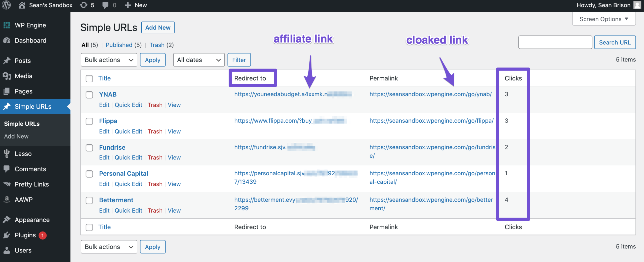
Task: Open the top Bulk actions dropdown
Action: click(109, 60)
